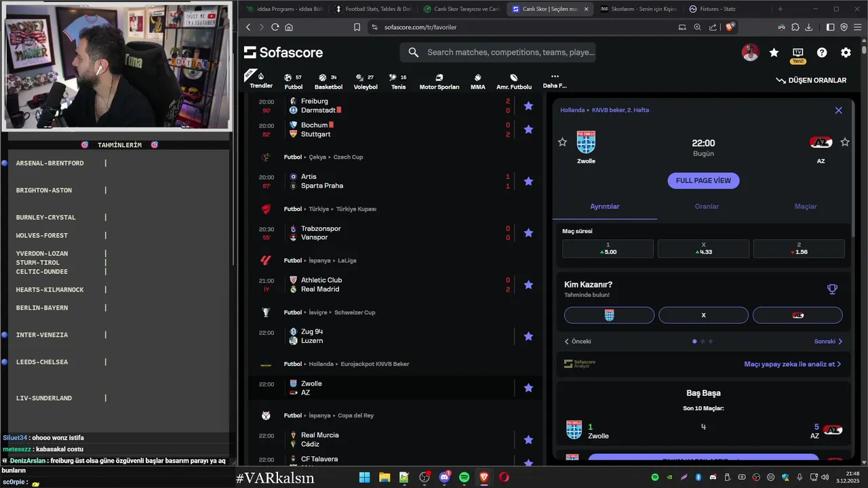The width and height of the screenshot is (868, 488).
Task: Open the user profile avatar
Action: (x=750, y=52)
